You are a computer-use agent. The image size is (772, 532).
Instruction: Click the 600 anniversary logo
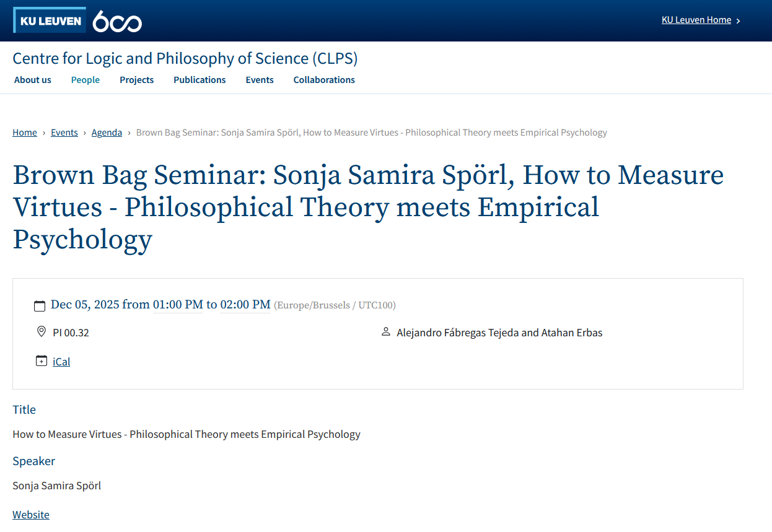coord(117,22)
